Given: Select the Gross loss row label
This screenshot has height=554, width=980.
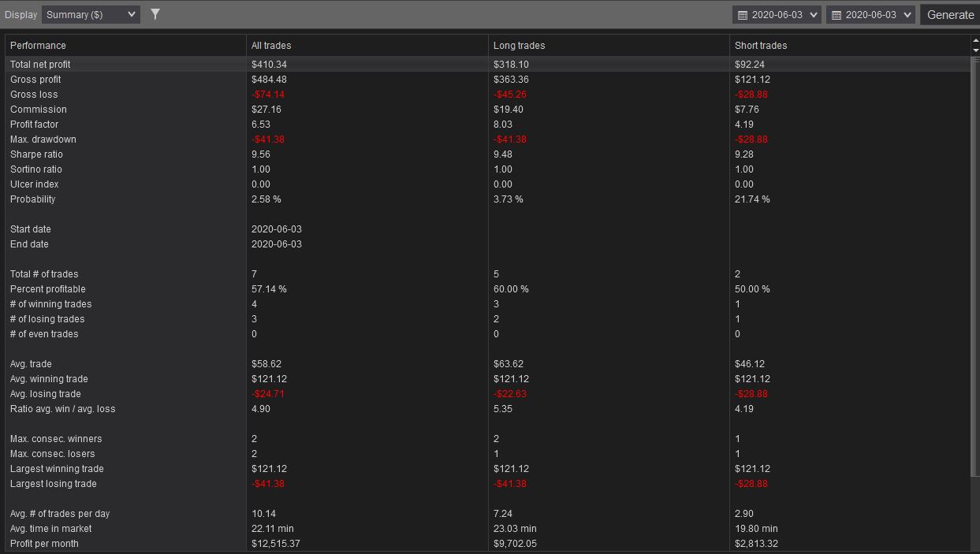Looking at the screenshot, I should point(34,95).
